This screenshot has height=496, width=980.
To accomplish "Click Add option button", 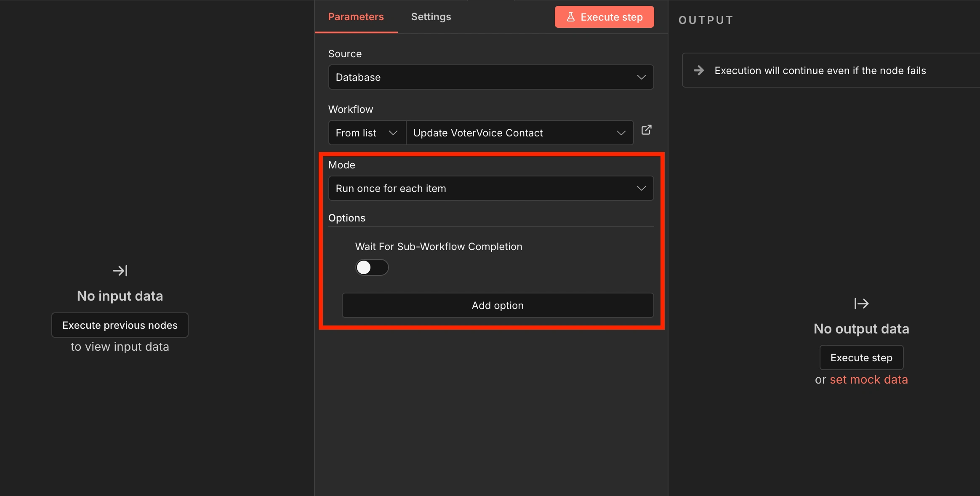I will pyautogui.click(x=498, y=306).
